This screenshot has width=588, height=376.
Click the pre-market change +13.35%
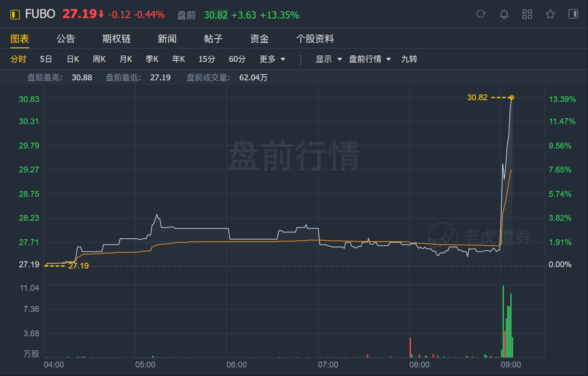click(280, 15)
